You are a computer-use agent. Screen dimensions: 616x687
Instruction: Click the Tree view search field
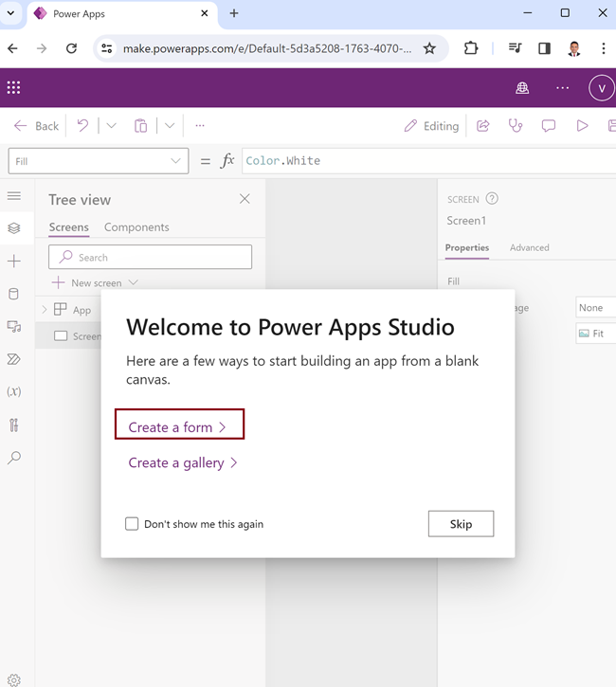click(152, 257)
